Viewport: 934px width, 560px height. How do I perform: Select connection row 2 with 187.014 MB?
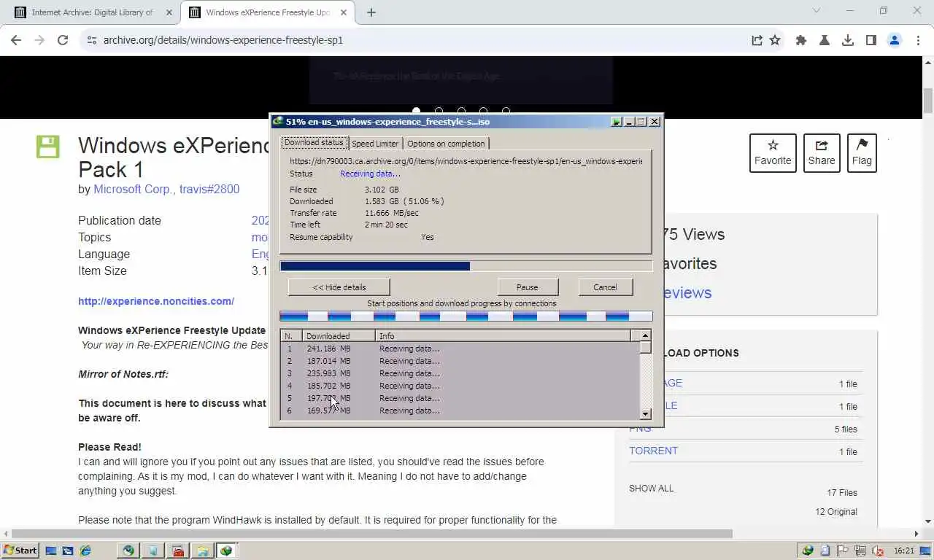click(x=460, y=361)
